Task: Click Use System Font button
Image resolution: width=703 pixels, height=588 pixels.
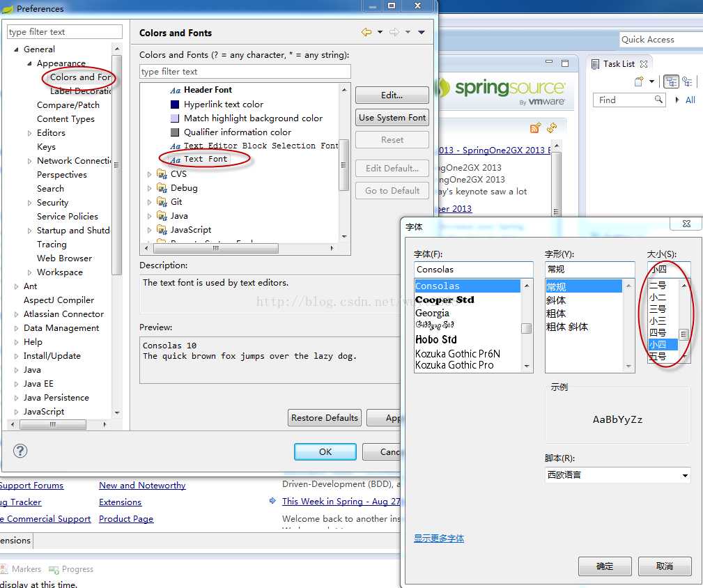Action: coord(392,118)
